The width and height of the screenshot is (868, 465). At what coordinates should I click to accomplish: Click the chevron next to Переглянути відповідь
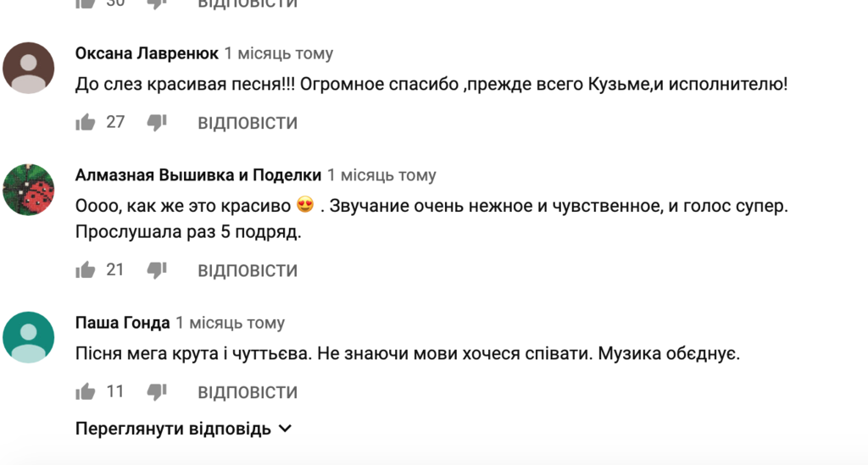285,429
